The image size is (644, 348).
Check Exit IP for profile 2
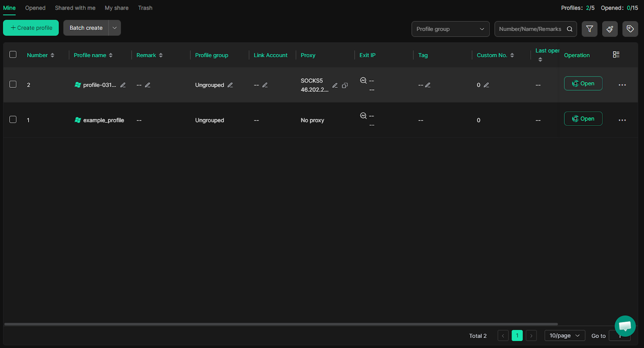coord(363,81)
